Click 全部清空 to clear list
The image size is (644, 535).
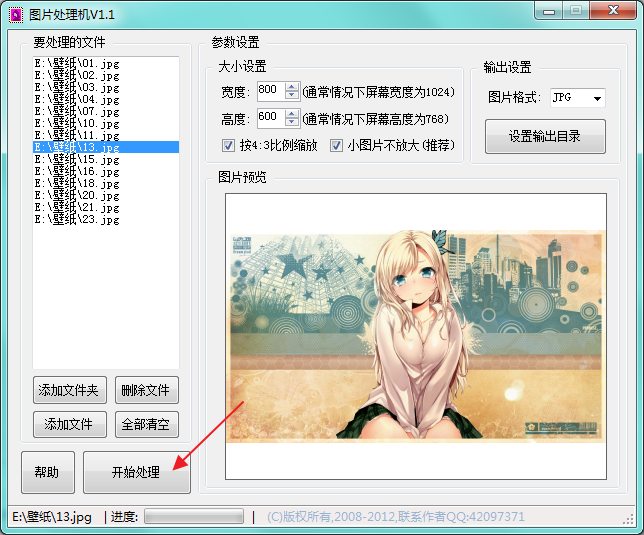147,424
